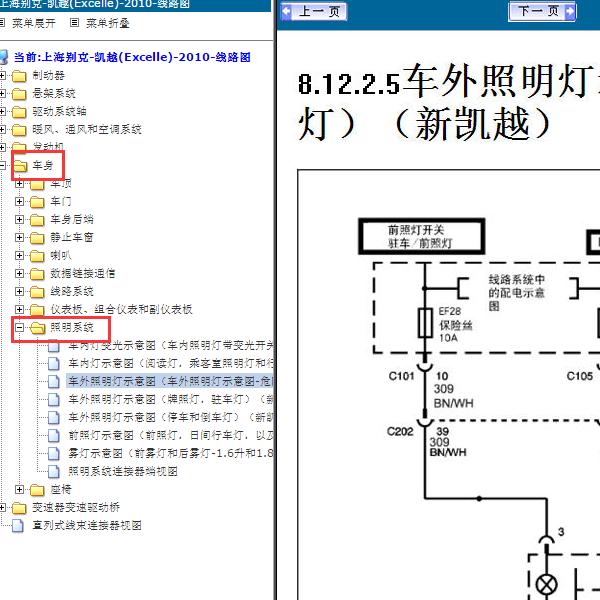Select the 喇叭 tree label
The height and width of the screenshot is (600, 600).
61,255
